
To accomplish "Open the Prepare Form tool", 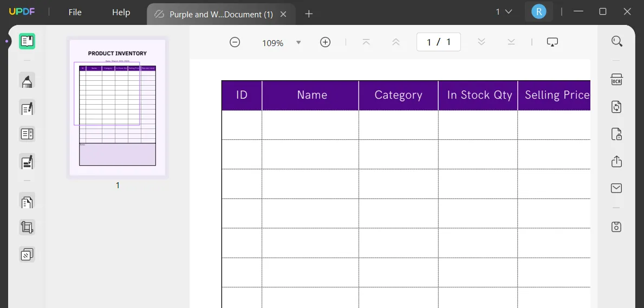I will coord(27,134).
